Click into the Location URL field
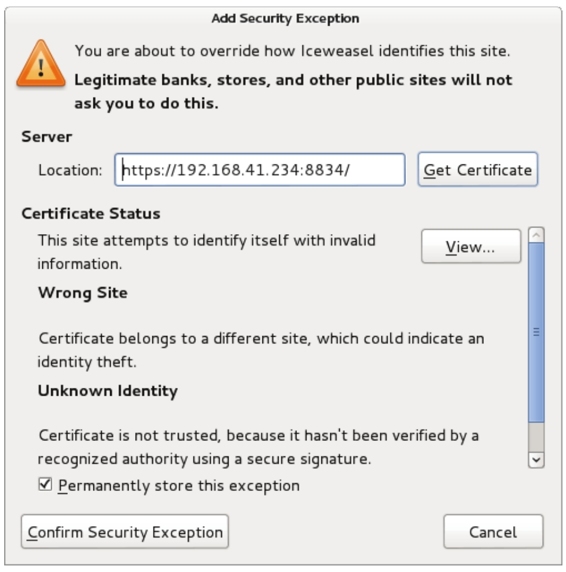The width and height of the screenshot is (566, 572). coord(260,170)
